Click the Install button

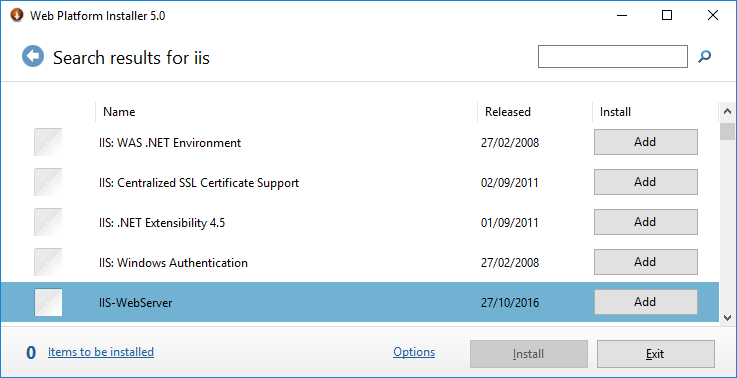(x=529, y=354)
